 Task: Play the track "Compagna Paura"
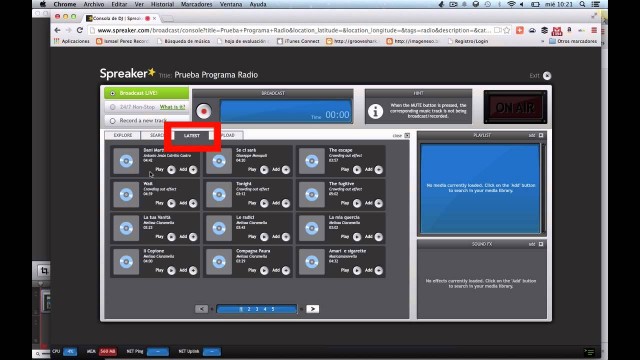coord(264,270)
